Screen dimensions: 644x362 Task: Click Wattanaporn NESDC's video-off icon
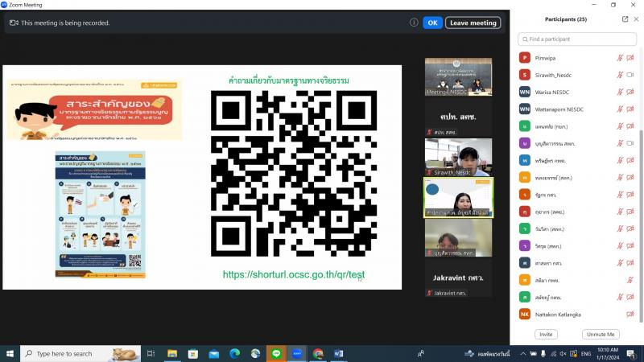[630, 109]
